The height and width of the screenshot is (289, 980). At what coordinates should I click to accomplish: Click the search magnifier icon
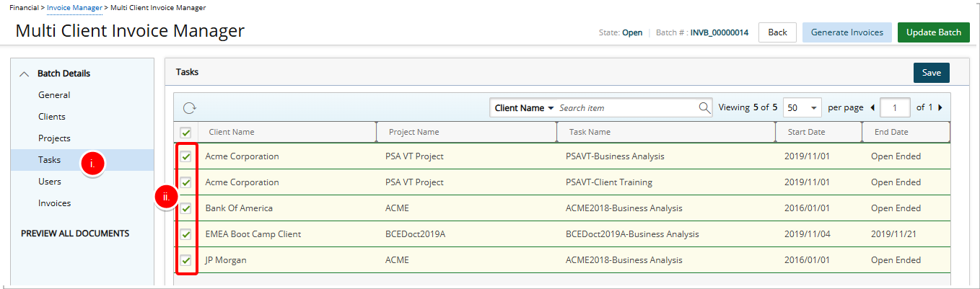click(705, 108)
